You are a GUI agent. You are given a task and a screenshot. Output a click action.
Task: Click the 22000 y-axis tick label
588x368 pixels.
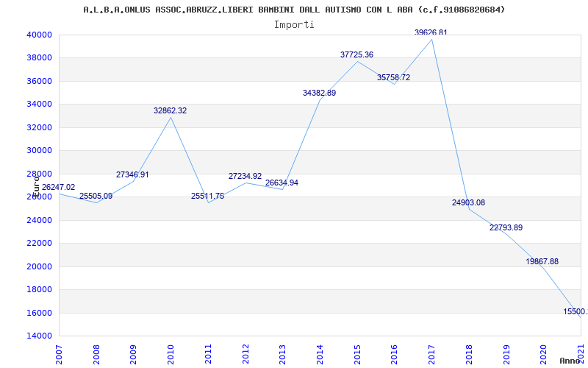39,243
